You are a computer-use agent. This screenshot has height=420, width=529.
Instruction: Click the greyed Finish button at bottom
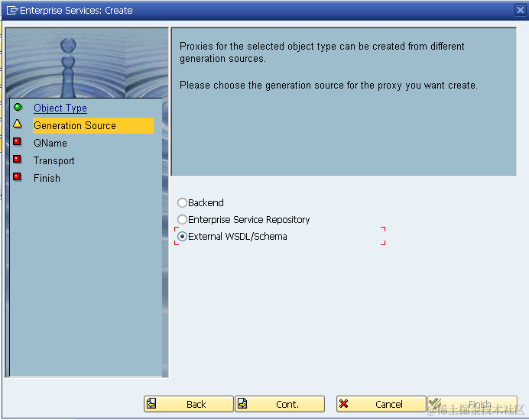click(x=472, y=404)
